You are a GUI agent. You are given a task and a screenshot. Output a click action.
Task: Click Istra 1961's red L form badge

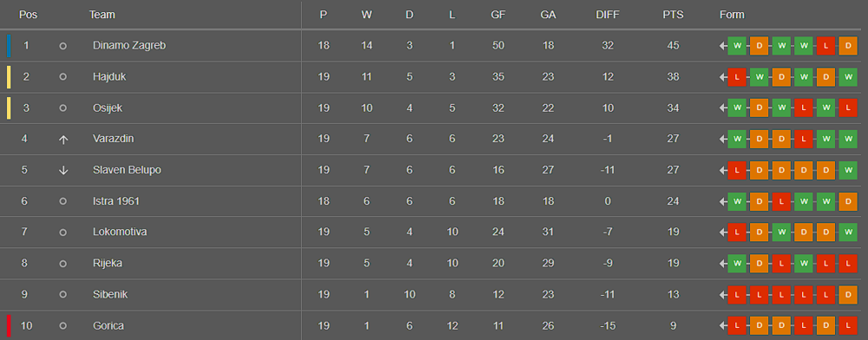point(781,201)
